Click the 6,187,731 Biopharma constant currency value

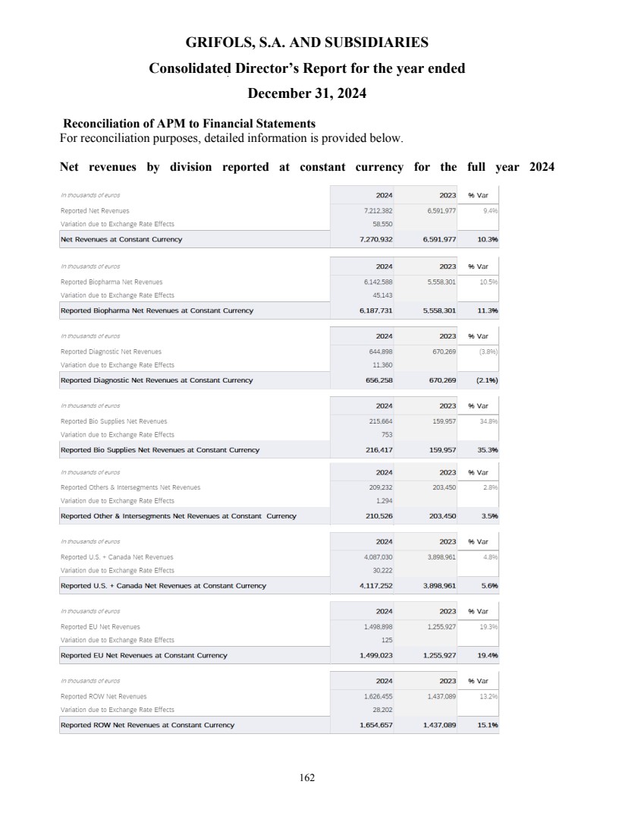[x=375, y=310]
